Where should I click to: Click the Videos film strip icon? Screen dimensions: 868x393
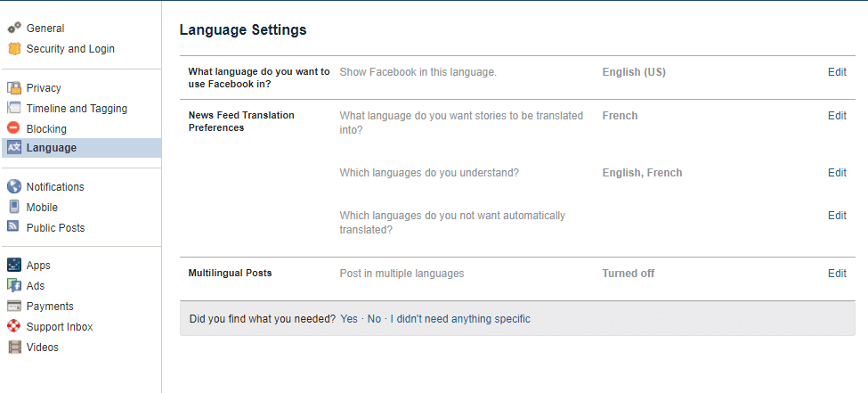[x=13, y=348]
